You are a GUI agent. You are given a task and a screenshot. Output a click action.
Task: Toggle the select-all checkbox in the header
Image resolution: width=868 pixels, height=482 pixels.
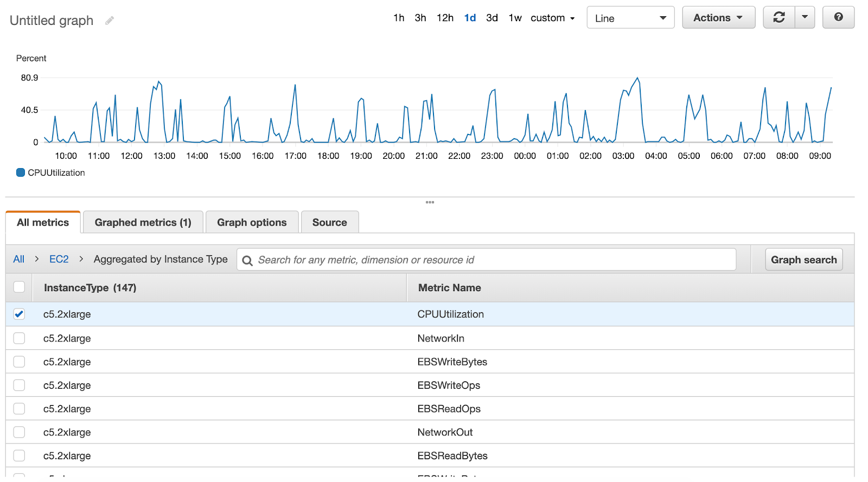tap(19, 287)
